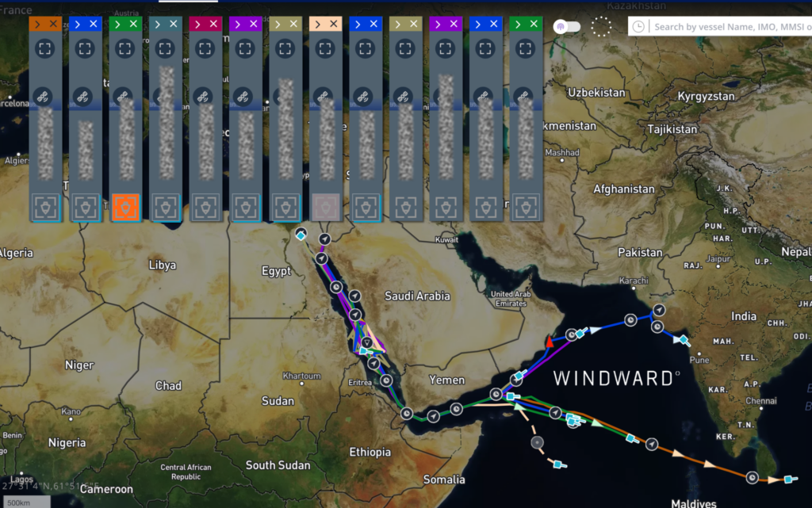Toggle shield location button on first blue-header card
The width and height of the screenshot is (812, 508).
[x=86, y=208]
